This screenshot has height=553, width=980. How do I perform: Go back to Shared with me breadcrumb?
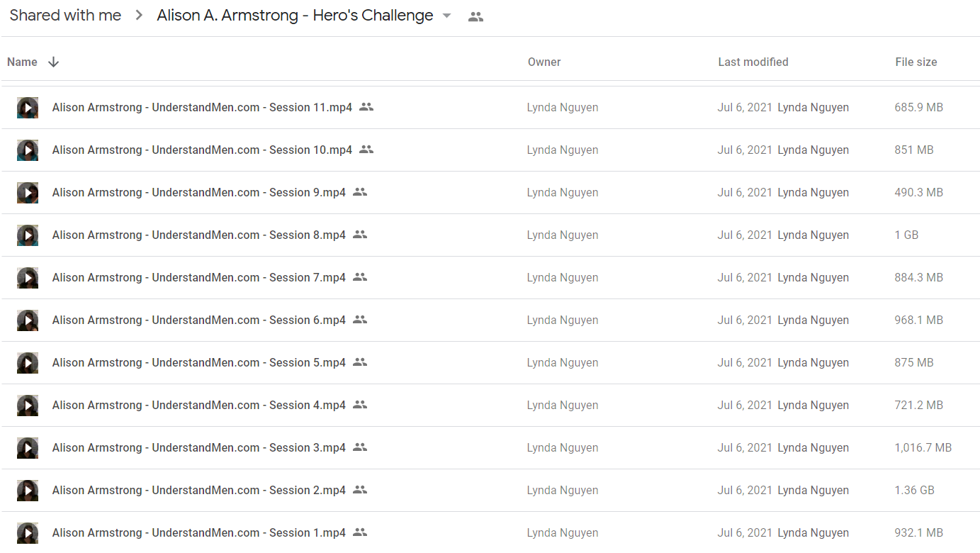(x=65, y=16)
